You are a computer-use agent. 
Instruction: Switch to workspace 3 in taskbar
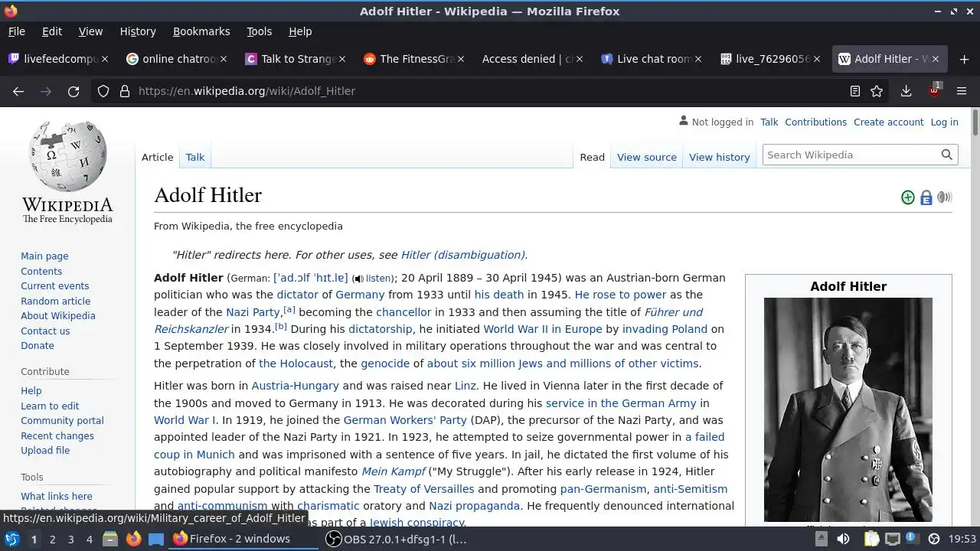click(70, 539)
